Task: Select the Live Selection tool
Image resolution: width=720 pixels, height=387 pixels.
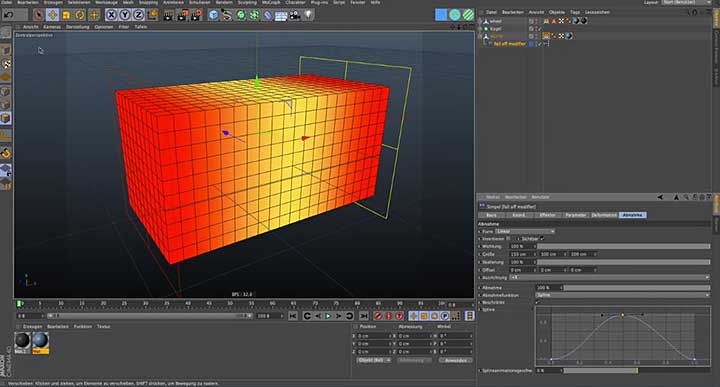Action: tap(39, 15)
